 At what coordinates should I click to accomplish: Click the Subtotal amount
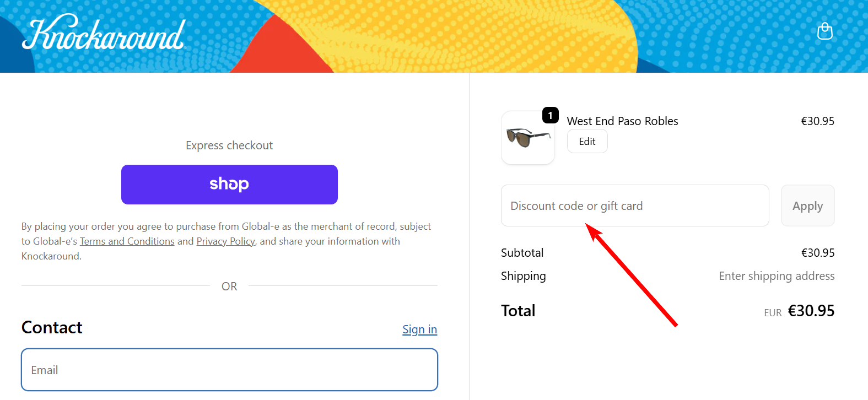point(818,252)
